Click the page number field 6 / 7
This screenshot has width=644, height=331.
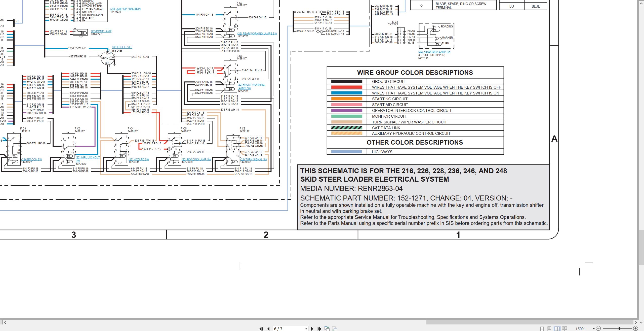[x=290, y=329]
